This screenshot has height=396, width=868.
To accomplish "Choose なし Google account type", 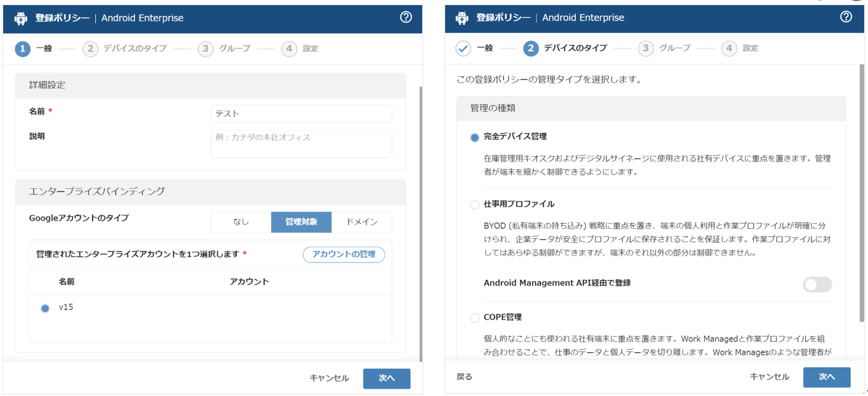I will click(x=241, y=222).
